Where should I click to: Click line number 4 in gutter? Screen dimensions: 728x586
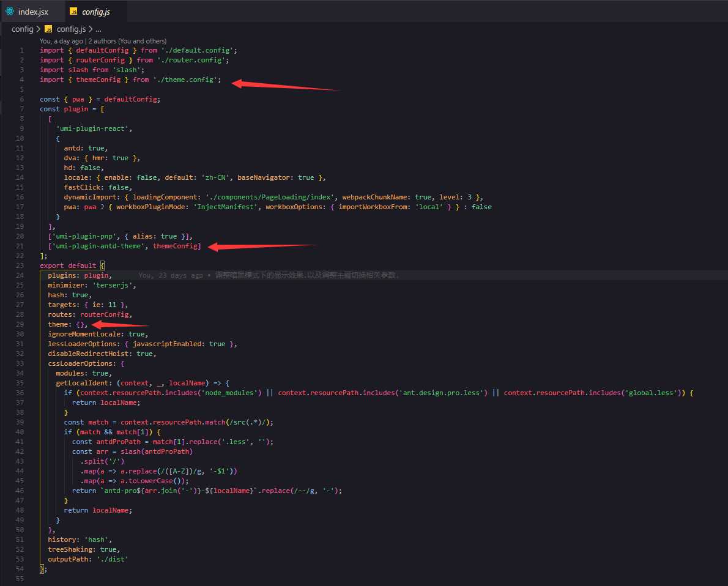coord(21,80)
